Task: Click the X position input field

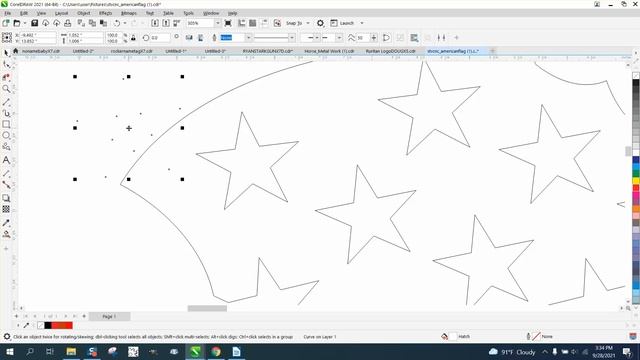Action: [x=38, y=35]
